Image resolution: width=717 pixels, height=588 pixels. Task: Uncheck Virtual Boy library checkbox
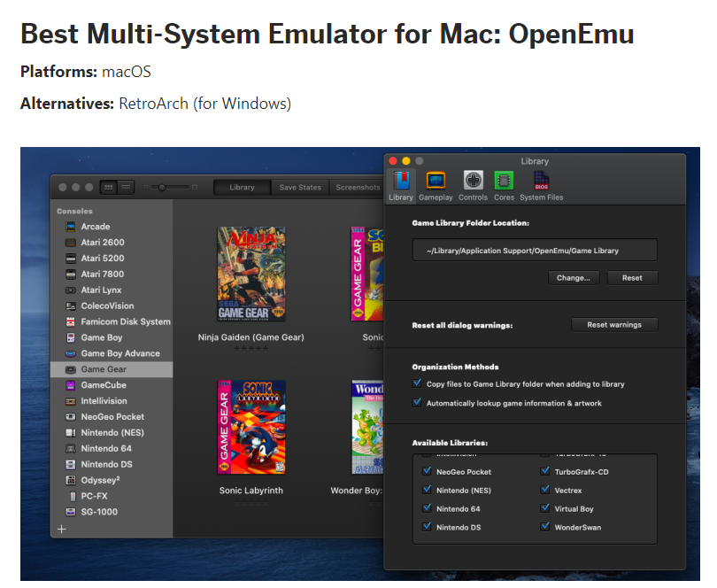545,508
